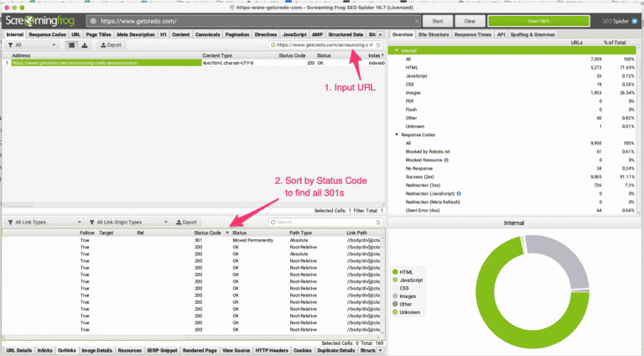
Task: Open the Rendered Page bottom tab
Action: (200, 350)
